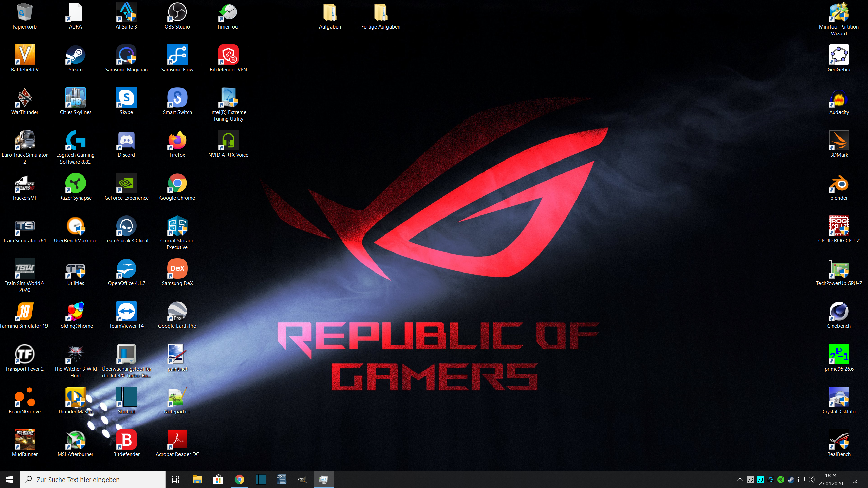
Task: Open MSI Afterburner
Action: tap(75, 439)
